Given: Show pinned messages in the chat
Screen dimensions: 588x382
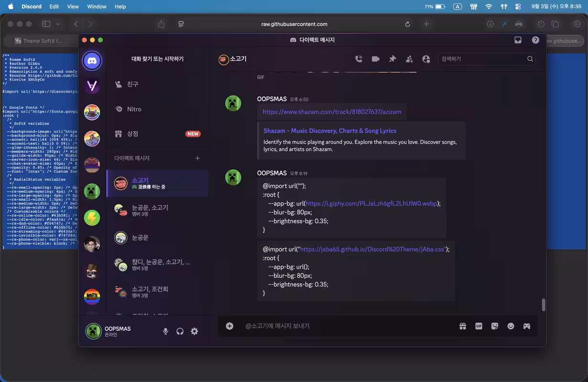Looking at the screenshot, I should 392,59.
